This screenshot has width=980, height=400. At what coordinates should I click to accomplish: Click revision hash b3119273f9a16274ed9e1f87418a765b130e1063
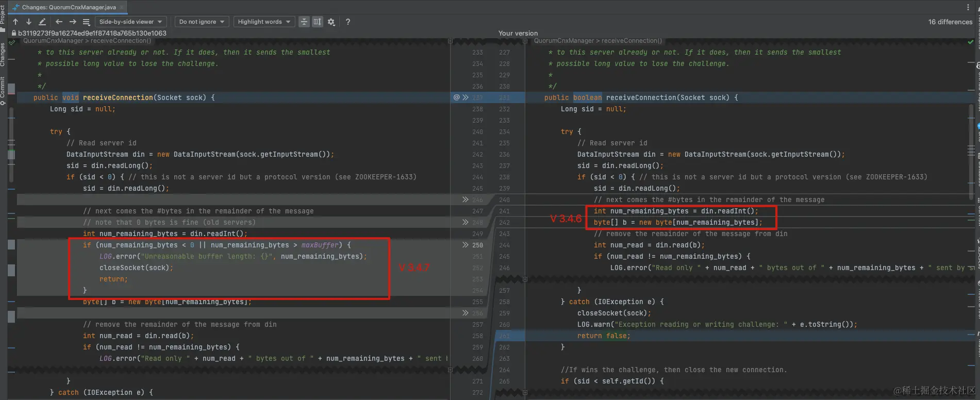[x=92, y=33]
